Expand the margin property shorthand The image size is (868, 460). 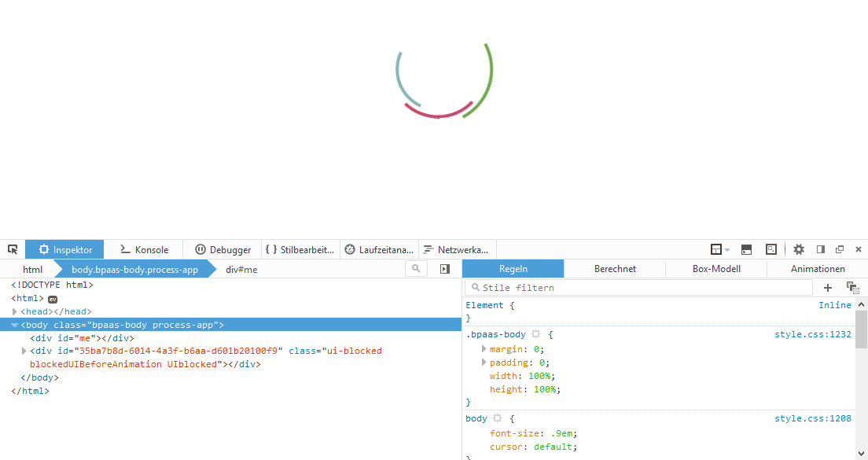[x=484, y=348]
